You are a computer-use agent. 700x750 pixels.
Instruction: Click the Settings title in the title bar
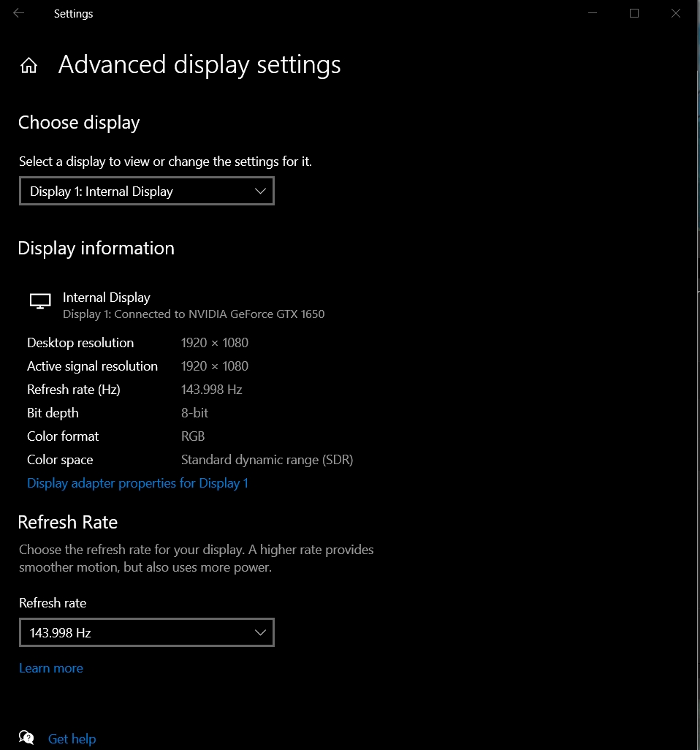click(x=73, y=13)
